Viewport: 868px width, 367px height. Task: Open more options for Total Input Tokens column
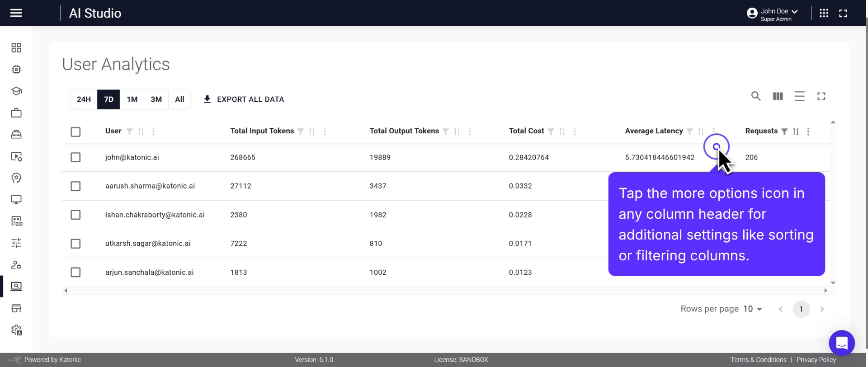tap(325, 132)
